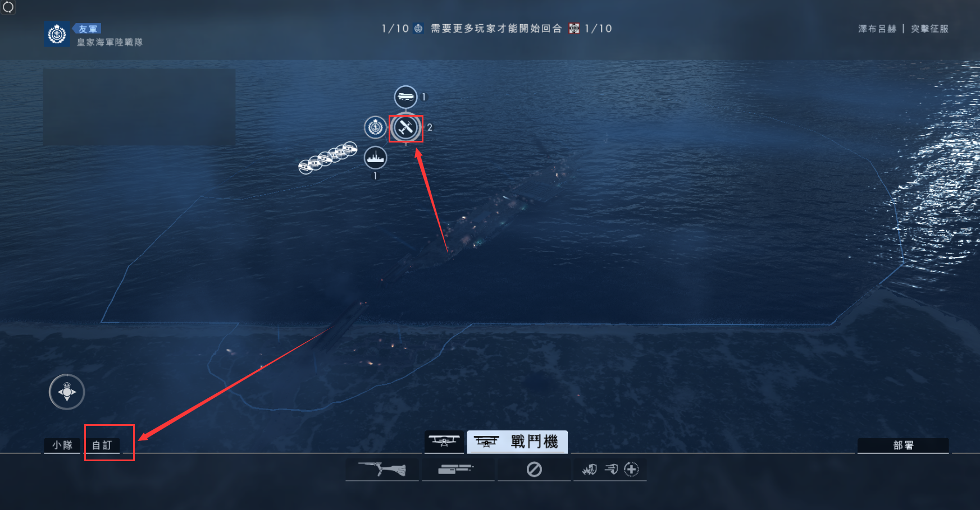Viewport: 980px width, 510px height.
Task: Open the 自訂 customize tab
Action: 102,445
